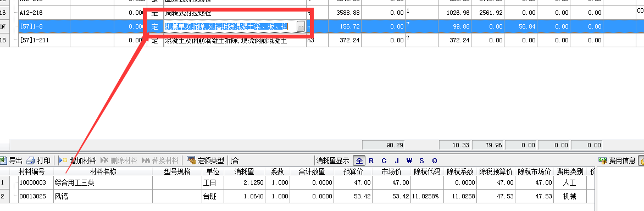Select the 全 consumption display filter
This screenshot has height=211, width=644.
359,160
